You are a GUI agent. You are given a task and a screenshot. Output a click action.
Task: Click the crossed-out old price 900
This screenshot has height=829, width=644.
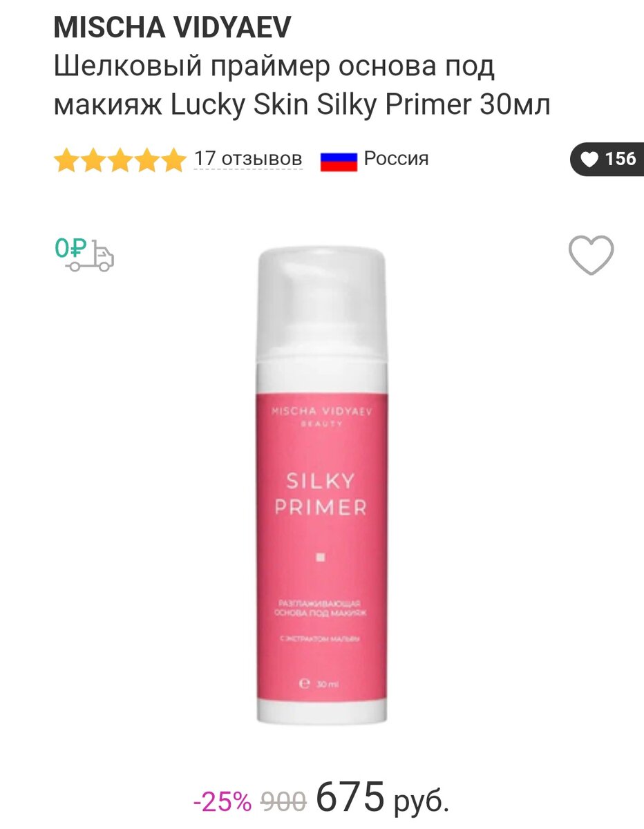tap(283, 802)
